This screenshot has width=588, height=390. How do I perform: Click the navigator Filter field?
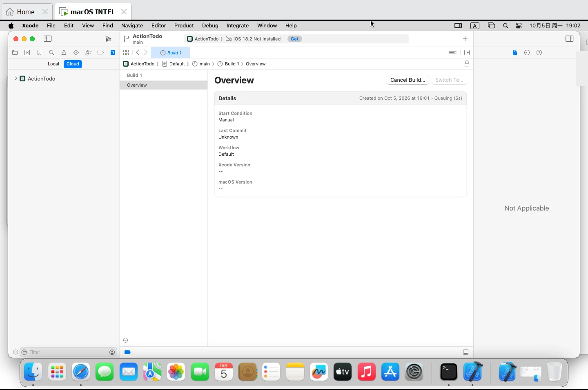(x=68, y=352)
